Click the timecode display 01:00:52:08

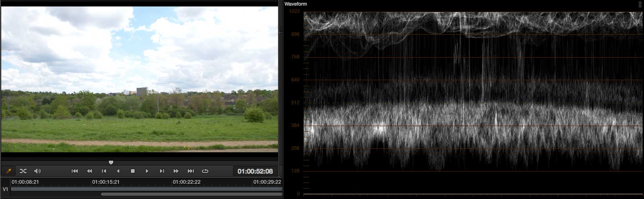pyautogui.click(x=255, y=171)
